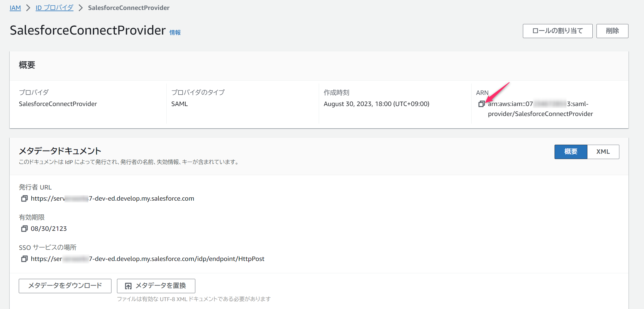Image resolution: width=644 pixels, height=309 pixels.
Task: Copy the ARN value
Action: pos(481,104)
